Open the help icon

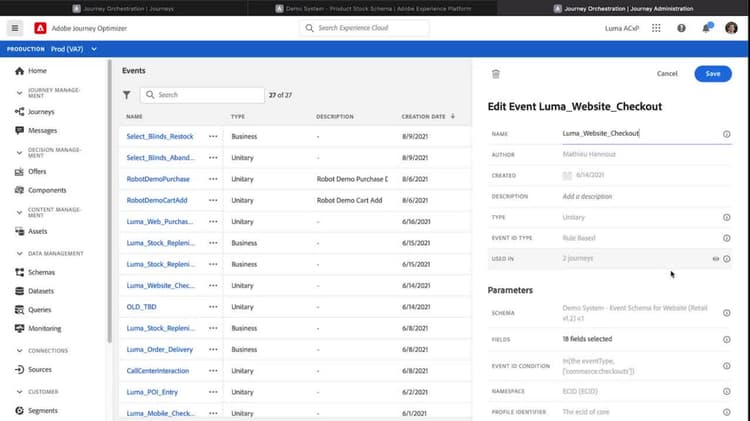coord(681,28)
